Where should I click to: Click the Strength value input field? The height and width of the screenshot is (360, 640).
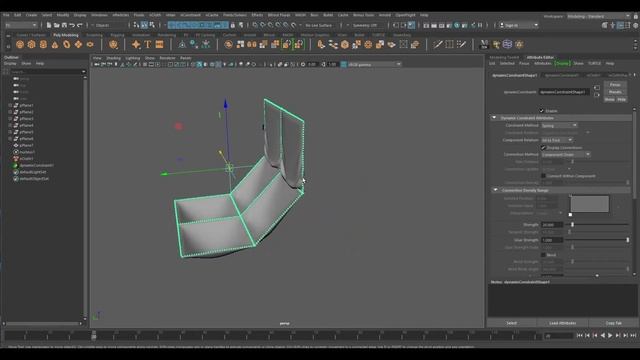pos(551,224)
